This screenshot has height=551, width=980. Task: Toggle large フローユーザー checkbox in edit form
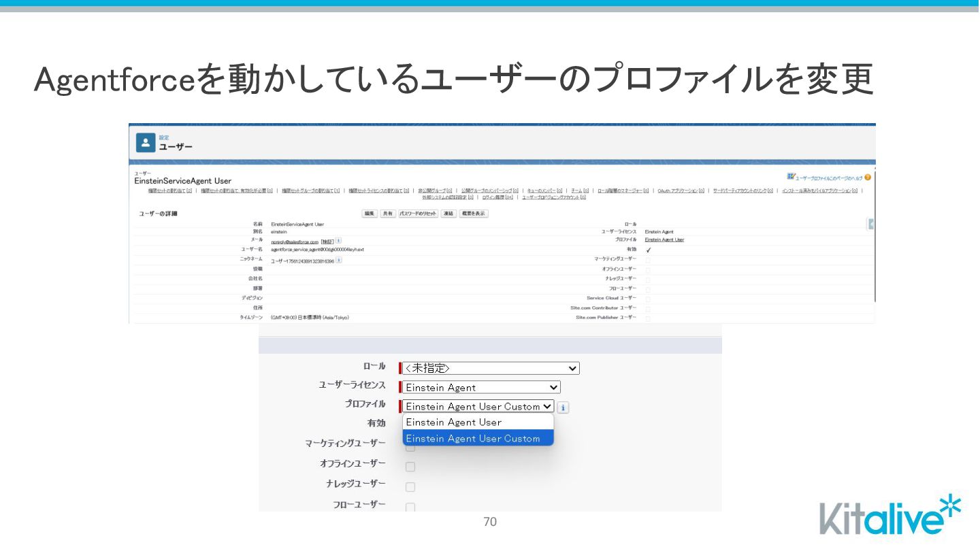point(410,507)
